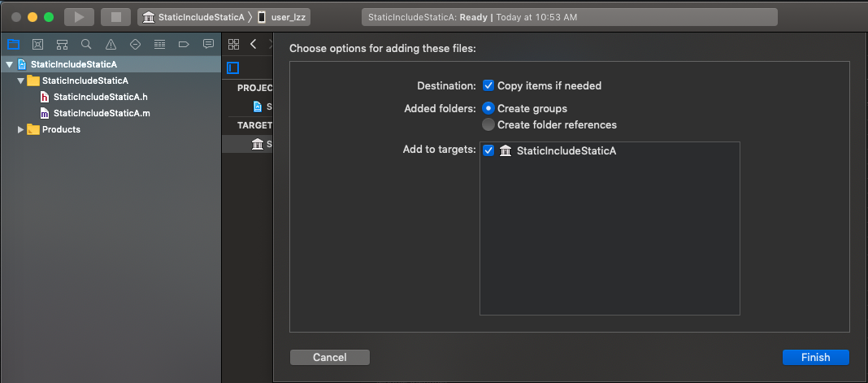The width and height of the screenshot is (868, 383).
Task: Click the library icon in Add to targets list
Action: (506, 150)
